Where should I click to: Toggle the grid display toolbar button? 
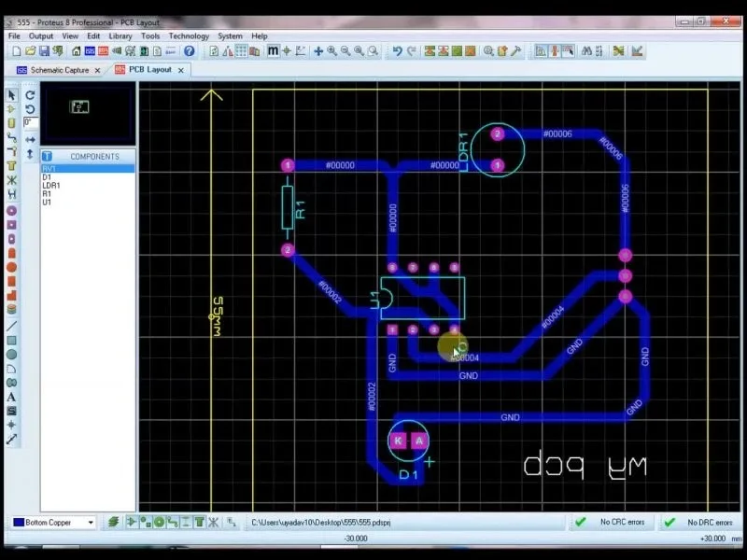tap(241, 51)
